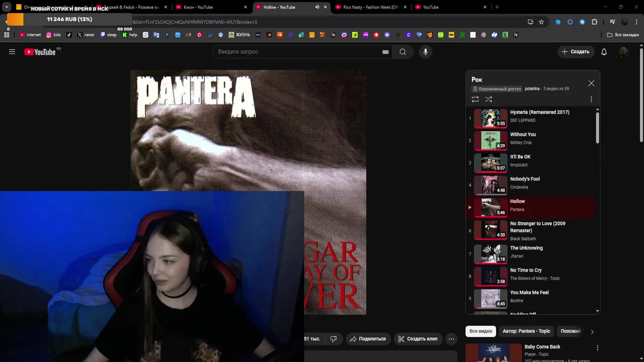The image size is (644, 362).
Task: Open YouTube notifications bell
Action: 604,52
